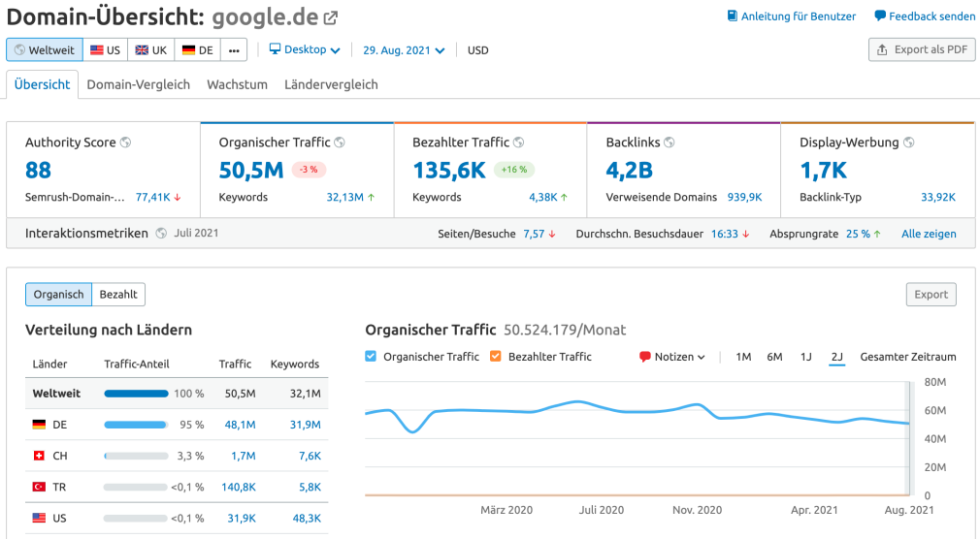The image size is (980, 539).
Task: Click the CH 3,3 % traffic bar
Action: pos(136,456)
